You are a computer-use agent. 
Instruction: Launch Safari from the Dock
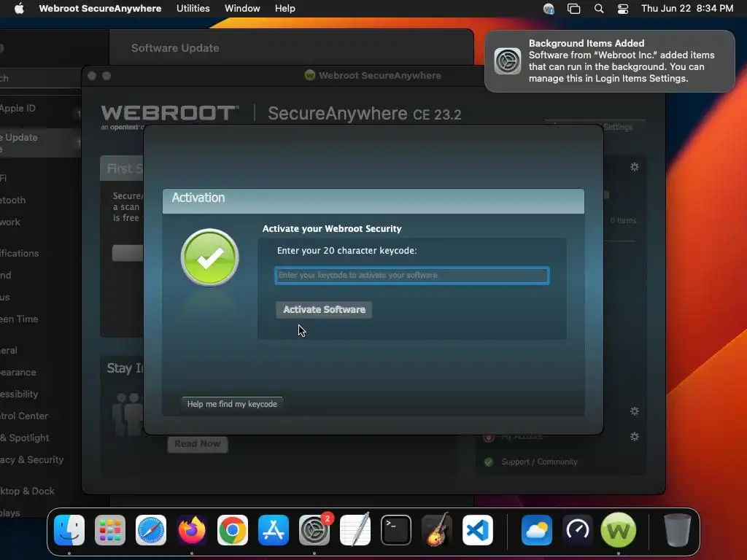pos(151,529)
